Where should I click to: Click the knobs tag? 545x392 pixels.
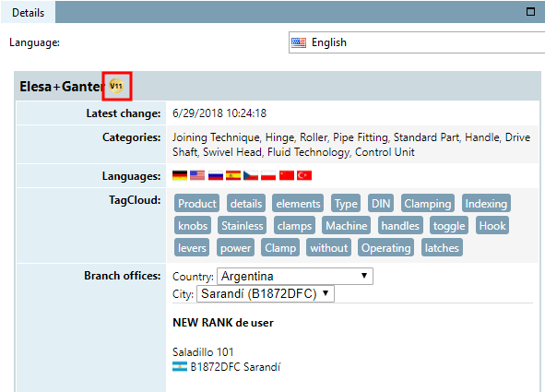coord(193,226)
